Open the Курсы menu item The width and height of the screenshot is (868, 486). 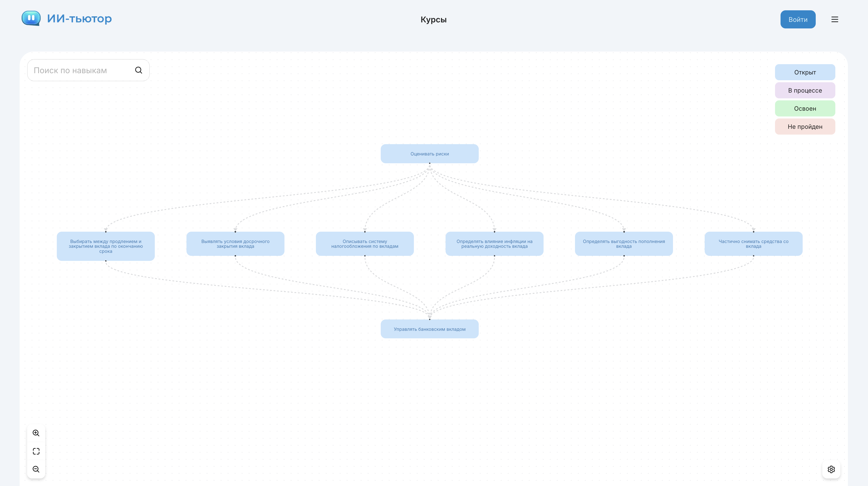point(433,20)
